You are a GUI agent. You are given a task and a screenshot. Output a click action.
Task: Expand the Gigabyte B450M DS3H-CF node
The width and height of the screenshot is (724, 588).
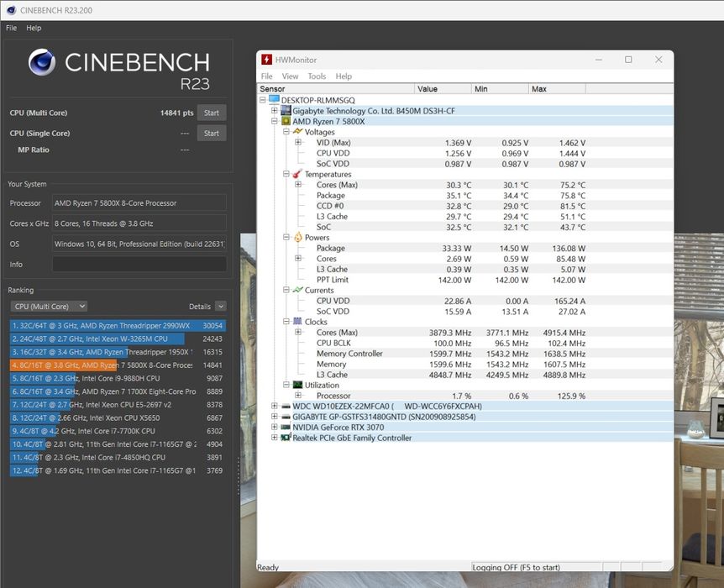[x=275, y=110]
